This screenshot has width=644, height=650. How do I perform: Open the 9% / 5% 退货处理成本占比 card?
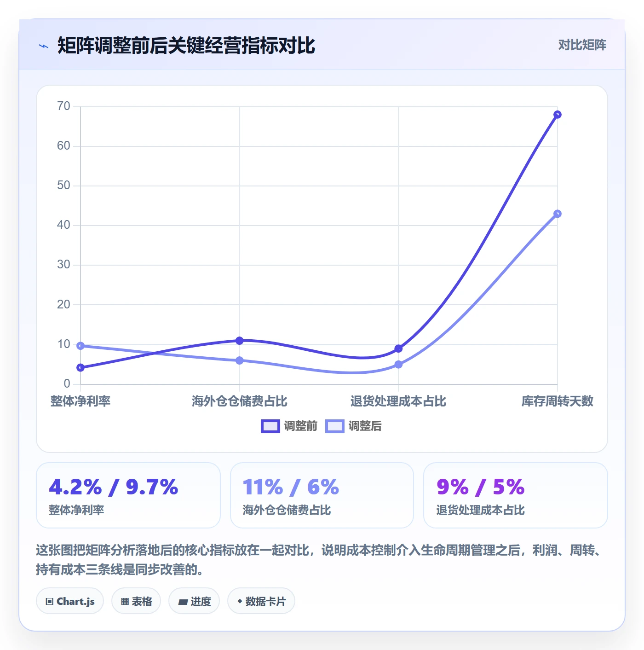(x=516, y=495)
